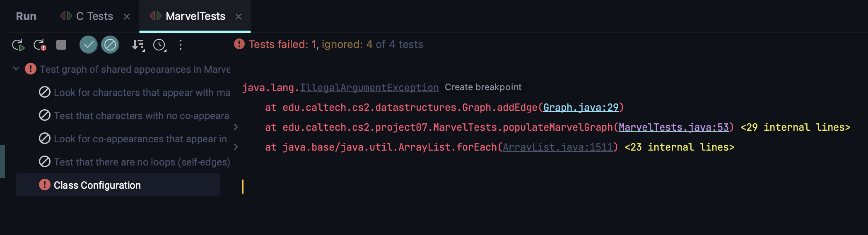Rerun failed tests only
The image size is (868, 235).
tap(39, 45)
